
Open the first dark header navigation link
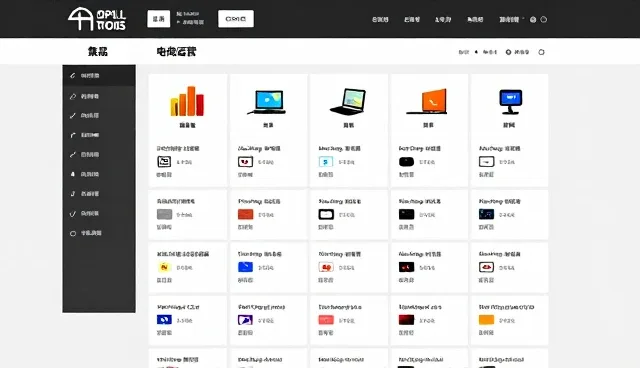(x=380, y=20)
